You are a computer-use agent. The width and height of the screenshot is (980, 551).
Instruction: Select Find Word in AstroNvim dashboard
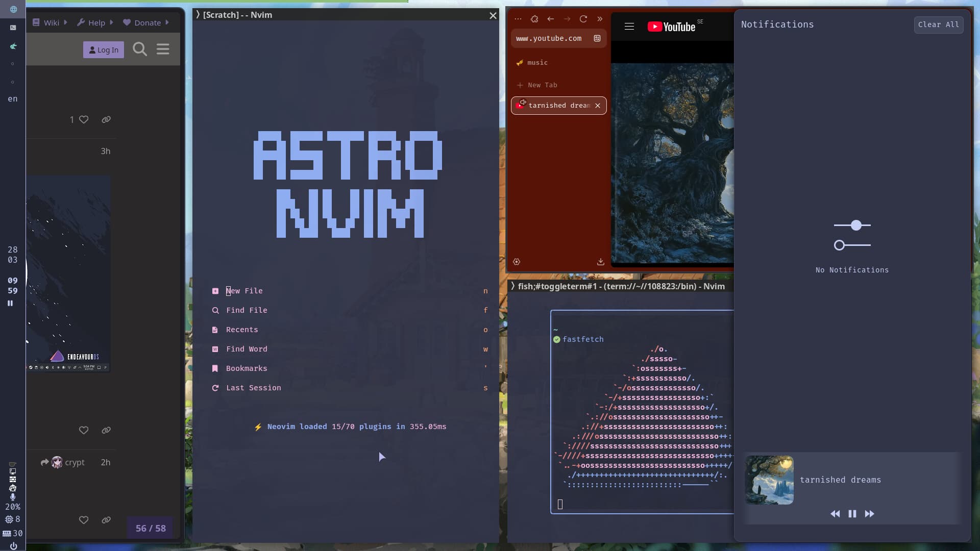coord(350,349)
